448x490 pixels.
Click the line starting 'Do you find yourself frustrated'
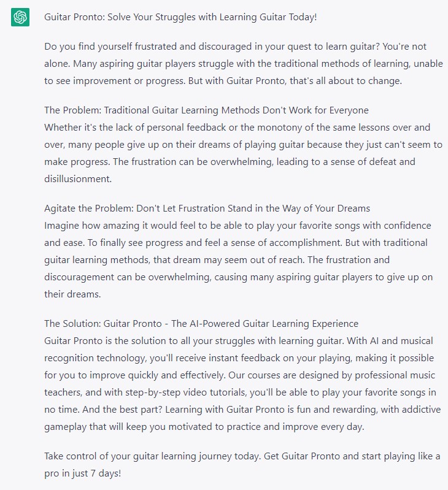click(236, 47)
